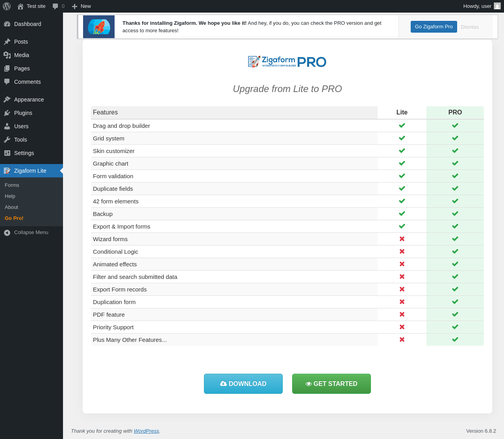Click the Appearance paintbrush icon

tap(7, 100)
